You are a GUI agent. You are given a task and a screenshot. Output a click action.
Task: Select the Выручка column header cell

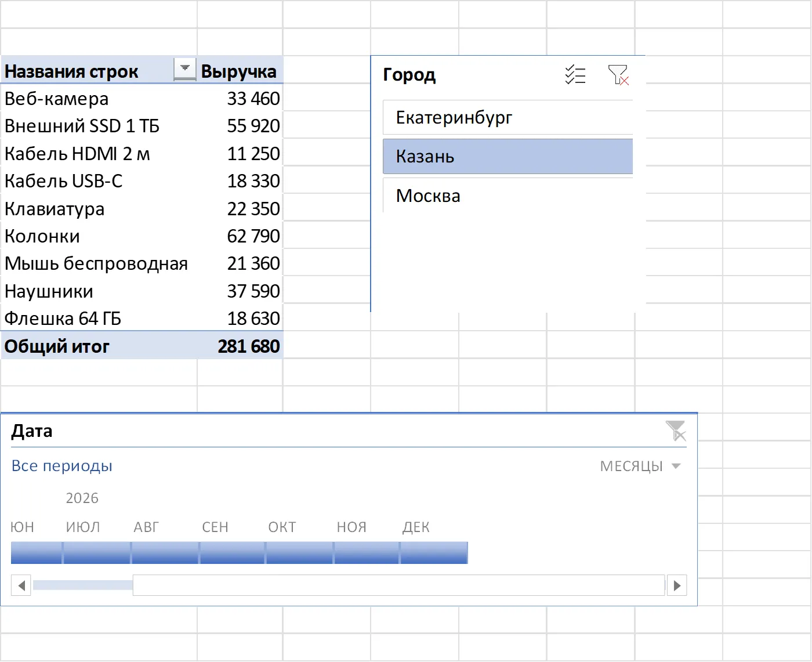(x=239, y=71)
